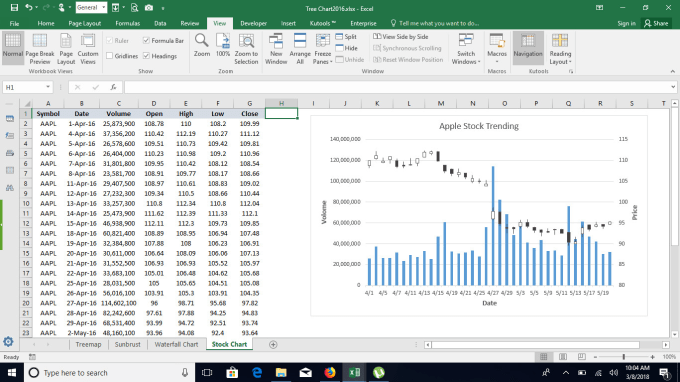Click the status bar zoom slider handle
Screen dimensions: 680x382
pyautogui.click(x=624, y=357)
